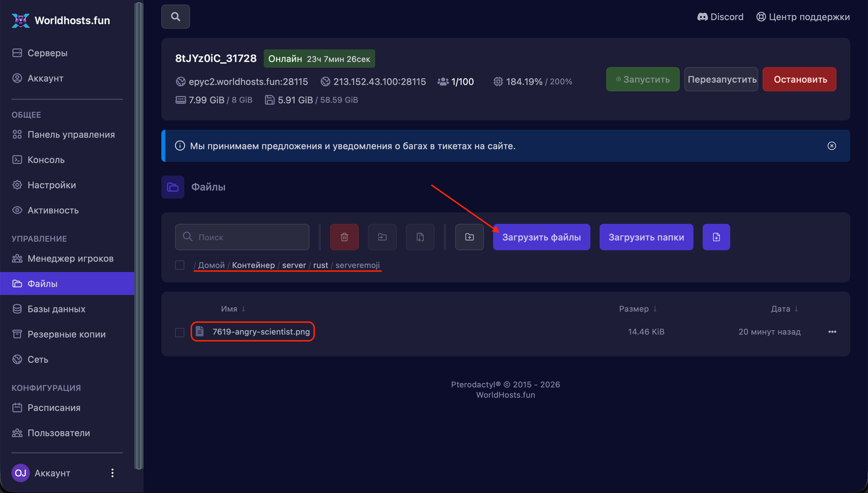
Task: Click the Остановить button
Action: [799, 79]
